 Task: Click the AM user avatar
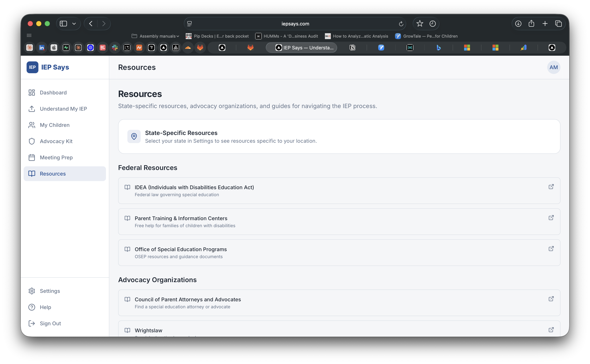(x=553, y=67)
